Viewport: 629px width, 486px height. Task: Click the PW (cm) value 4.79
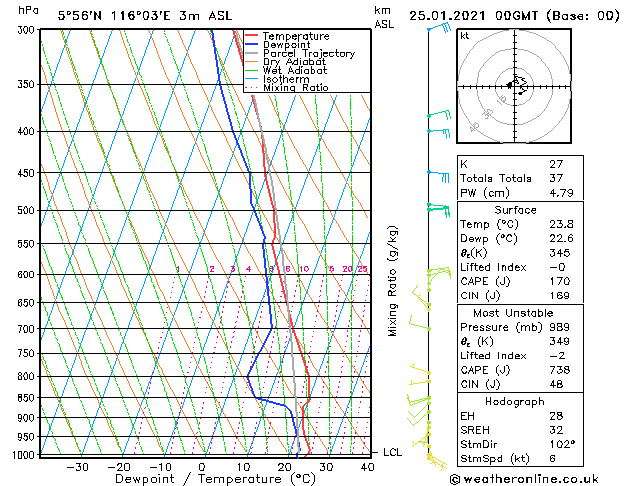[x=561, y=193]
